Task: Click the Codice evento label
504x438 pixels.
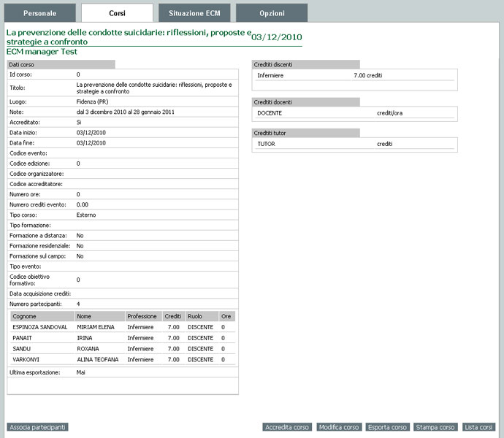Action: 28,153
